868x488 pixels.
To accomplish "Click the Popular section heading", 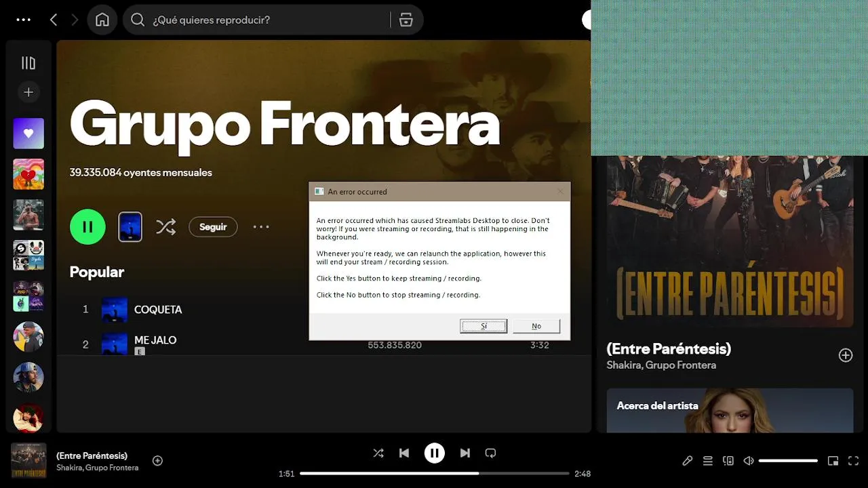I will click(97, 272).
